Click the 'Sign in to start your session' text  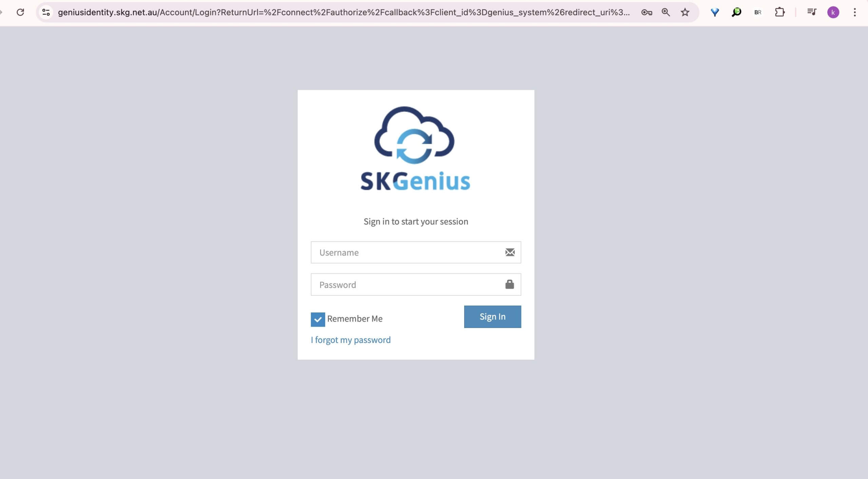point(416,222)
